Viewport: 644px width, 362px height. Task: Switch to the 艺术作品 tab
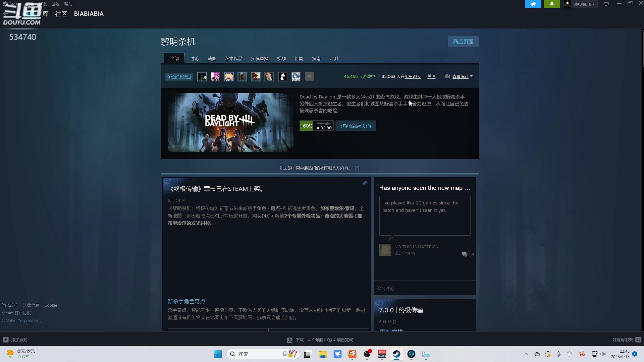coord(233,58)
